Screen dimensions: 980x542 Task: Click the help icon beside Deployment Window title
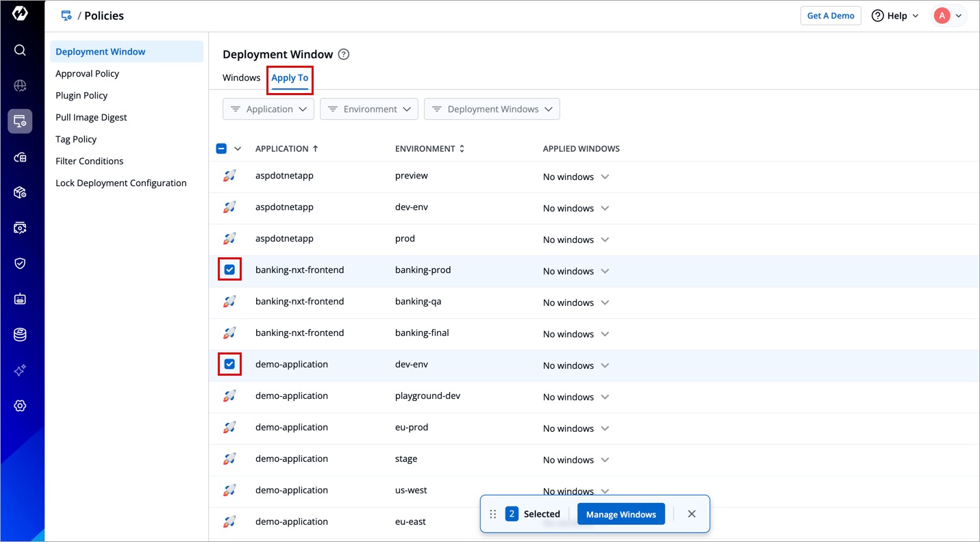click(344, 55)
